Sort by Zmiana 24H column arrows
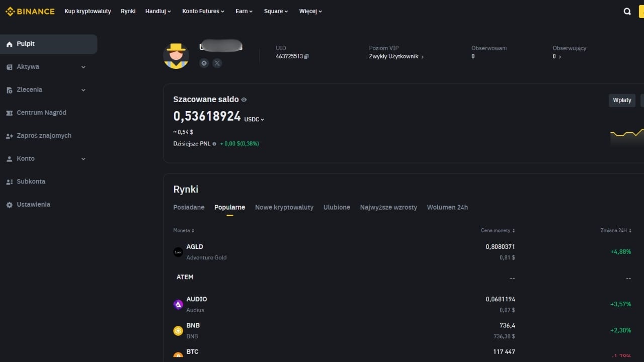644x362 pixels. [x=630, y=230]
